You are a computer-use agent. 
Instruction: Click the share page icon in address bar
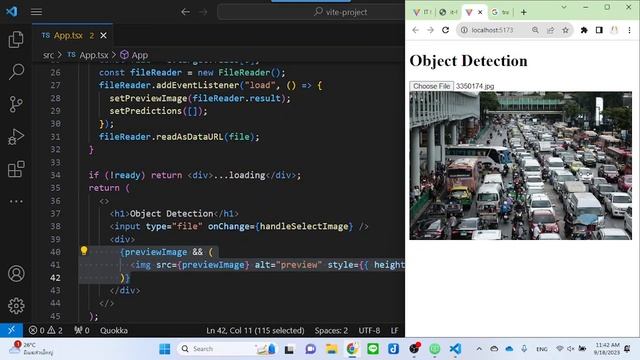pyautogui.click(x=550, y=30)
